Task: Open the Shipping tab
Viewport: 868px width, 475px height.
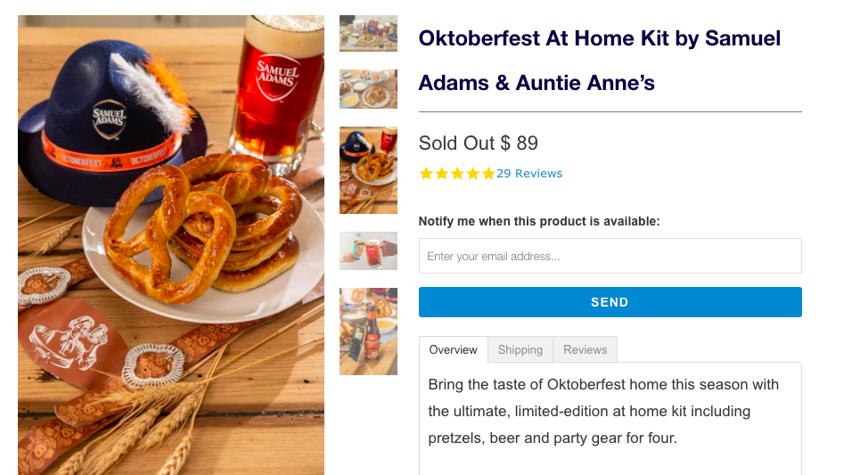Action: coord(520,350)
